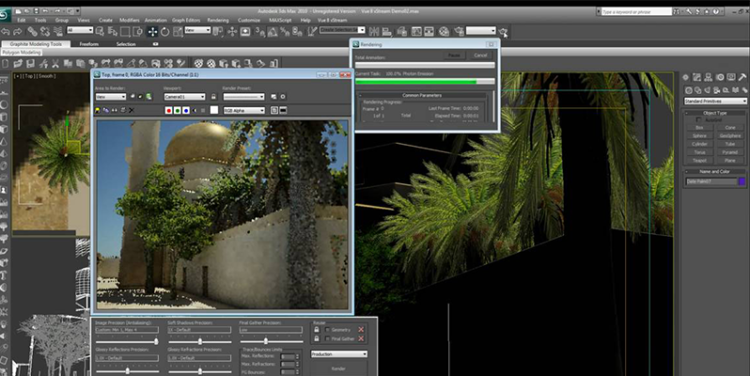750x376 pixels.
Task: Click the Render button
Action: point(339,368)
